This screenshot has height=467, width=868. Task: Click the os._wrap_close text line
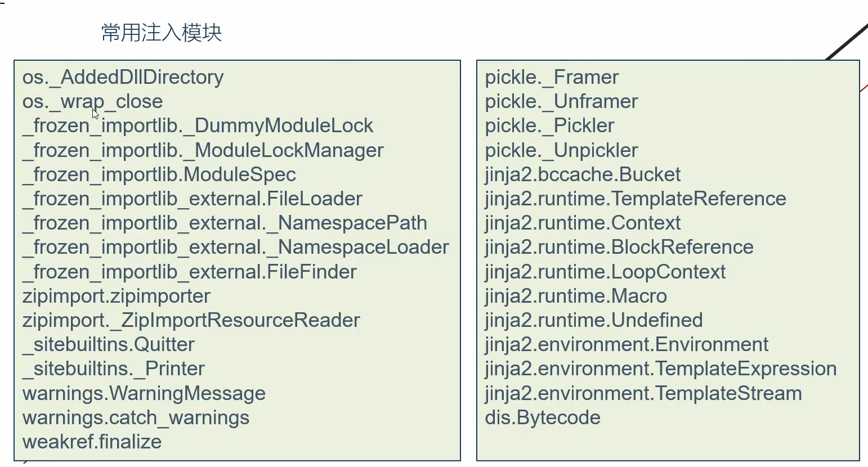pyautogui.click(x=92, y=101)
